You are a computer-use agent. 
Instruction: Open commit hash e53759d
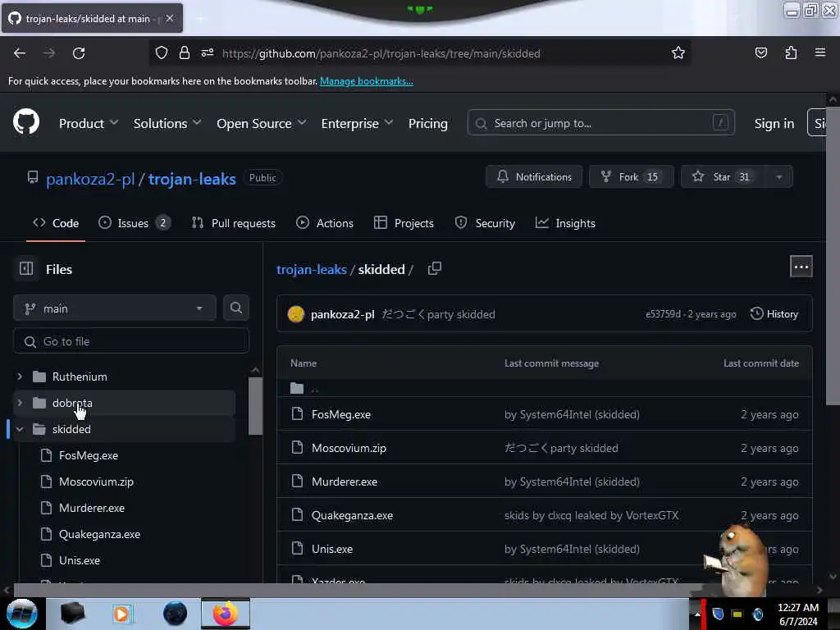(x=663, y=314)
